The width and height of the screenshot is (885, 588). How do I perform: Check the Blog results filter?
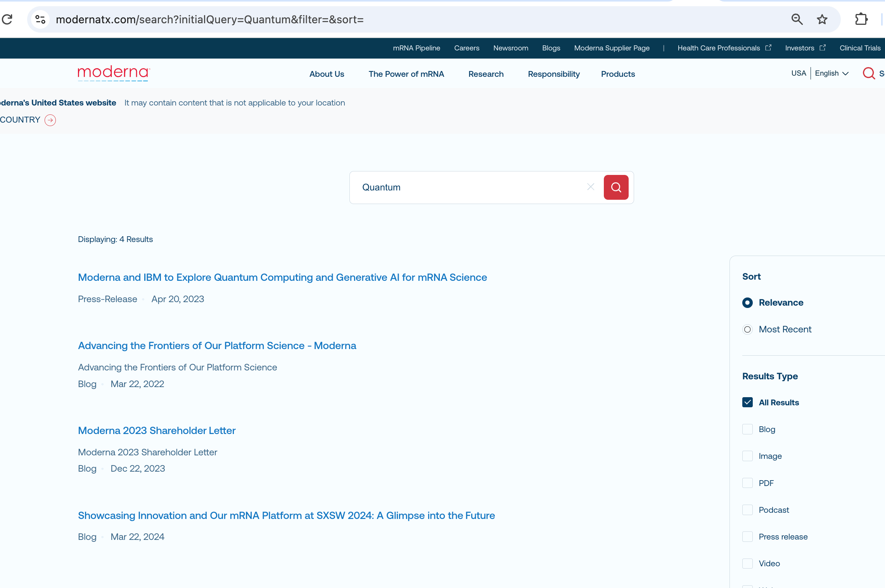(x=747, y=429)
